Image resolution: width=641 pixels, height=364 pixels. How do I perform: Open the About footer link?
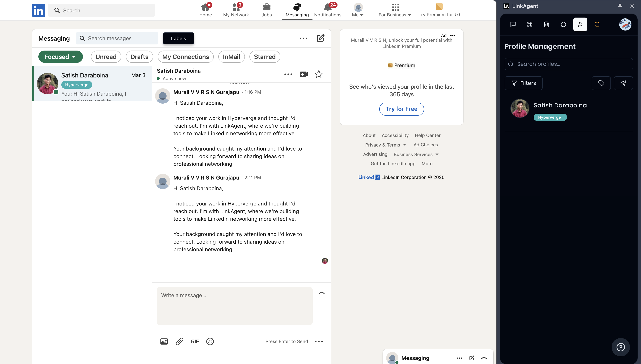(x=369, y=135)
